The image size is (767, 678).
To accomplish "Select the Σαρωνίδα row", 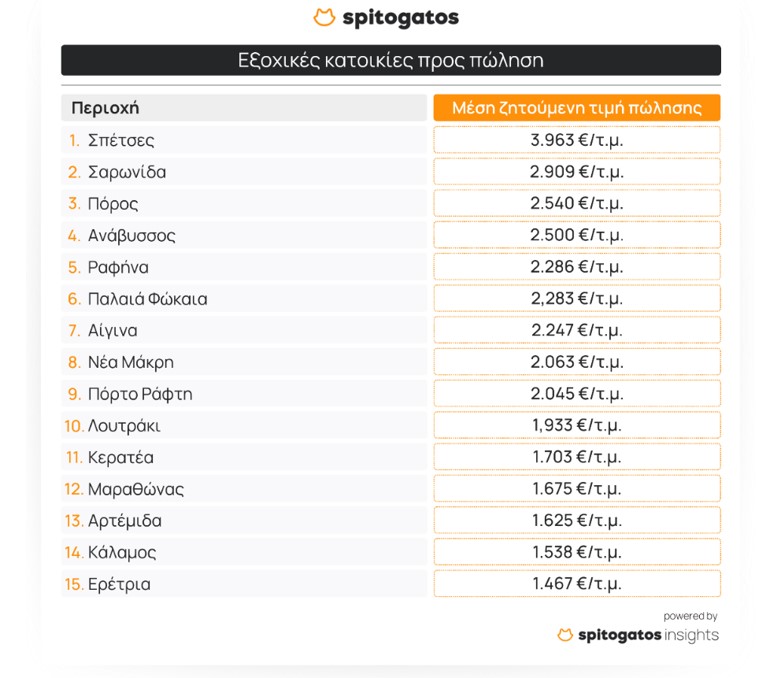I will (x=244, y=172).
